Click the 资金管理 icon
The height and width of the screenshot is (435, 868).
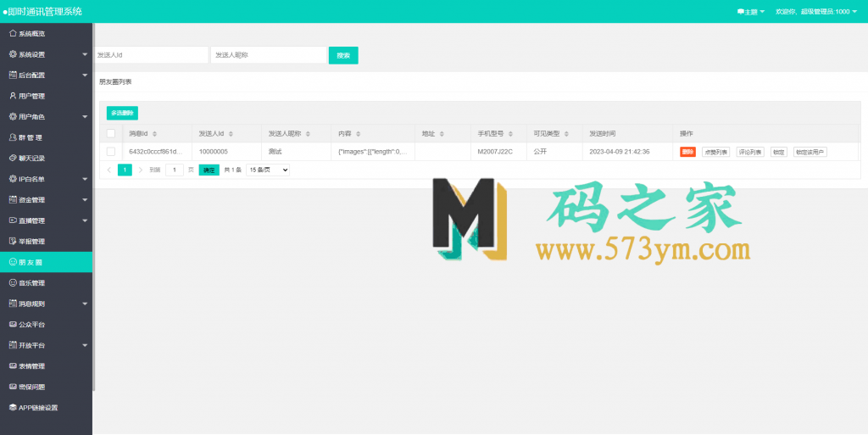[13, 200]
